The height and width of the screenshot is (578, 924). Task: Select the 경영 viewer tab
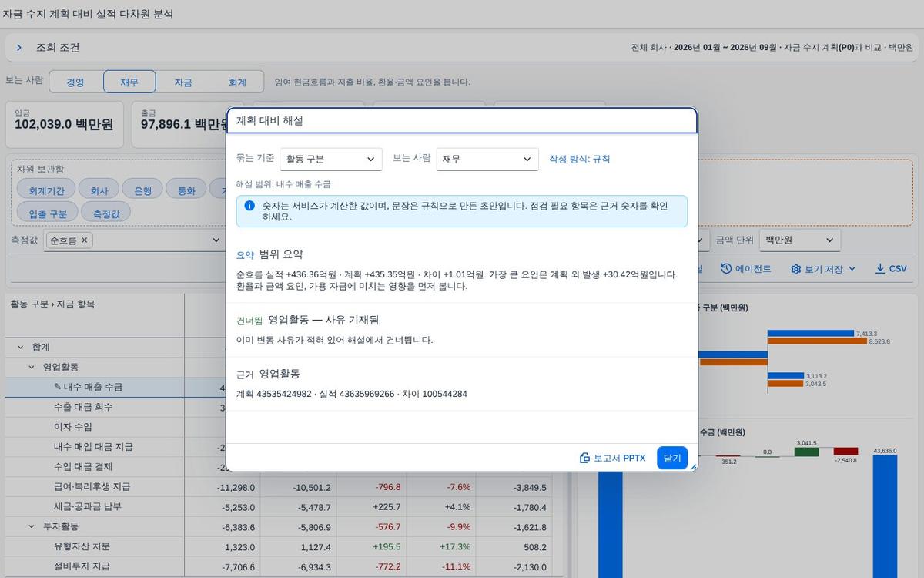pos(75,82)
